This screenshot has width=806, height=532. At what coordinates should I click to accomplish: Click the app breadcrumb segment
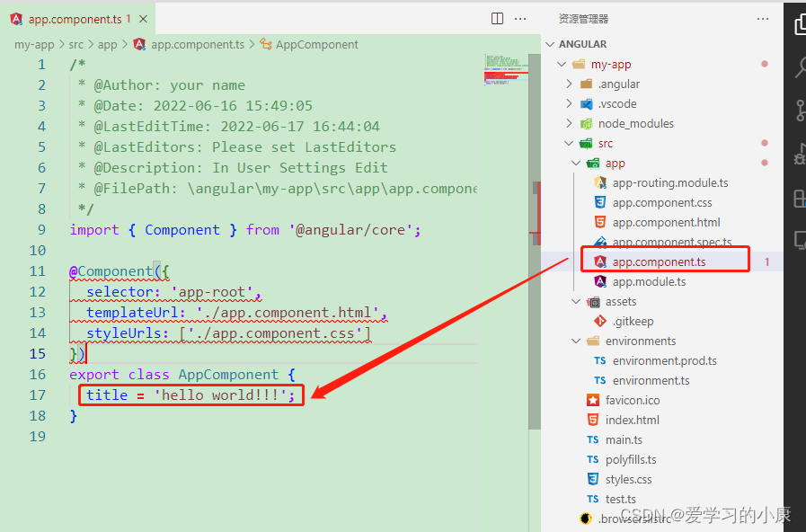pyautogui.click(x=108, y=45)
